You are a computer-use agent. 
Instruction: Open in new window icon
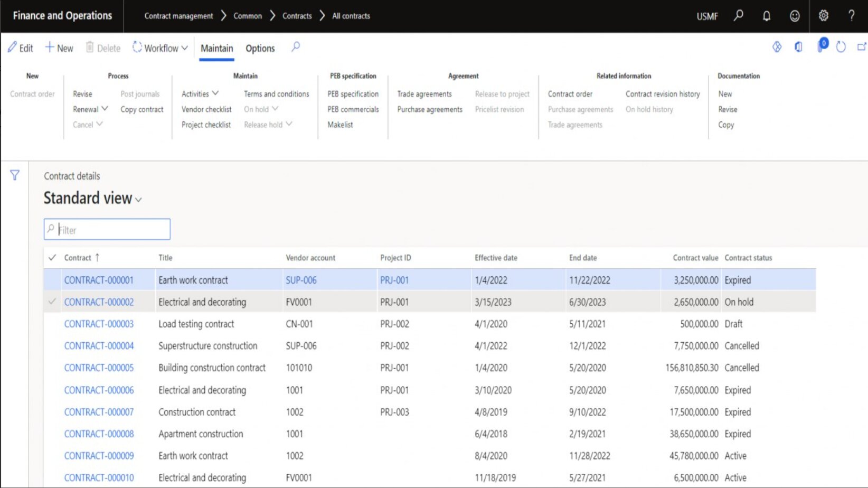(861, 48)
